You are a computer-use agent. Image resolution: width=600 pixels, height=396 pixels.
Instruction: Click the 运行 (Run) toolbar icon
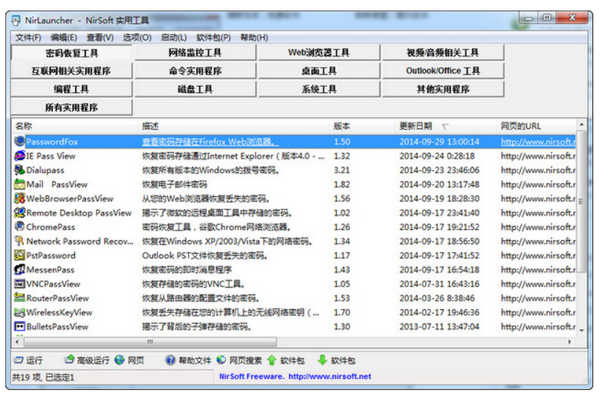tap(19, 360)
